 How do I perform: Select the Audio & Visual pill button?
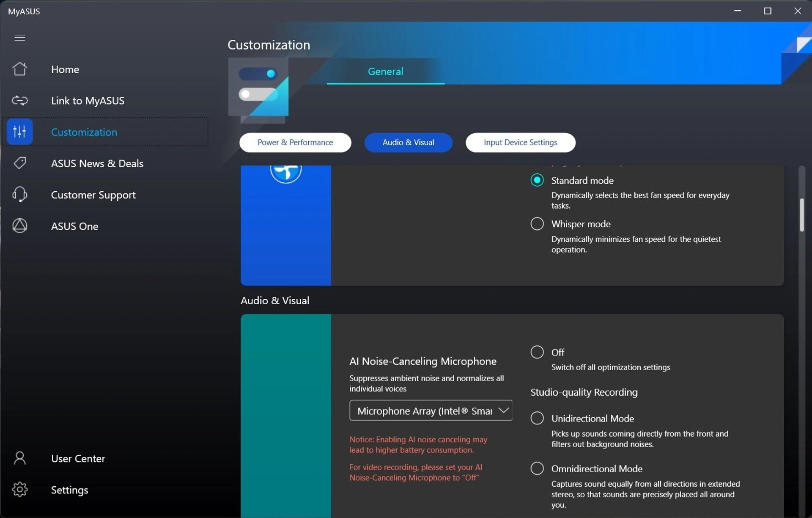pyautogui.click(x=408, y=142)
